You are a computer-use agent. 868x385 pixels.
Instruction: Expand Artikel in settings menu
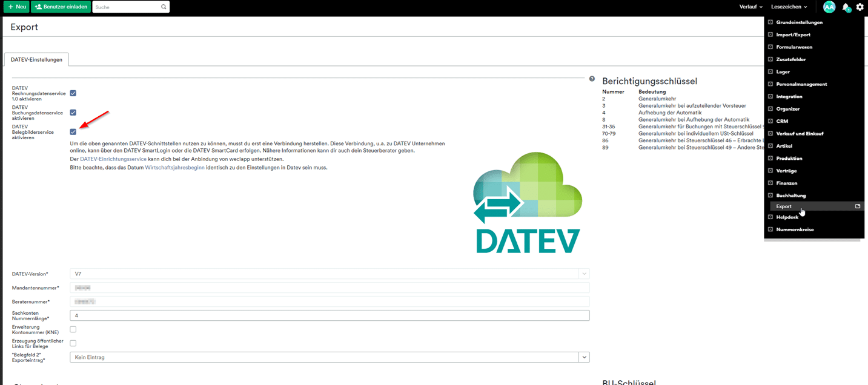pos(784,146)
